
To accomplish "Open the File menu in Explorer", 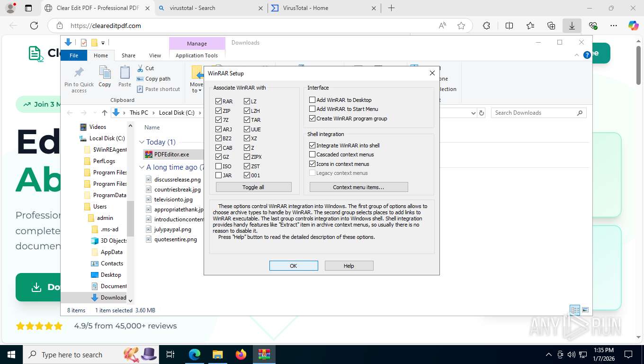I will tap(74, 55).
